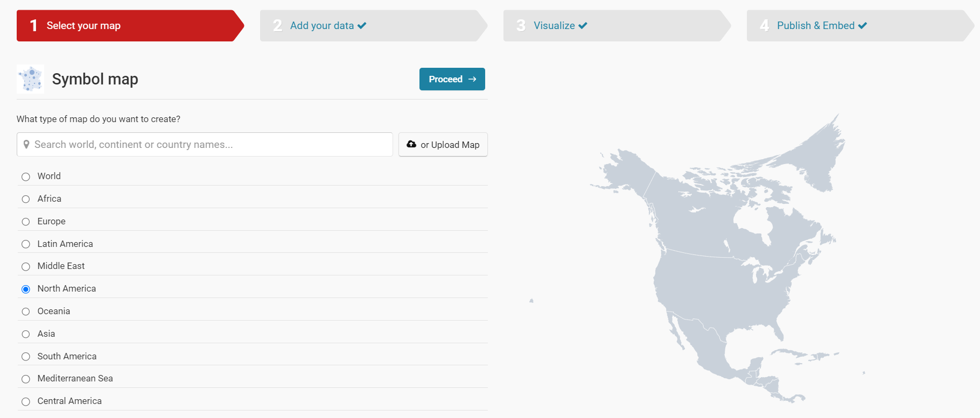Image resolution: width=980 pixels, height=418 pixels.
Task: Choose the Oceania radio button
Action: [x=26, y=311]
